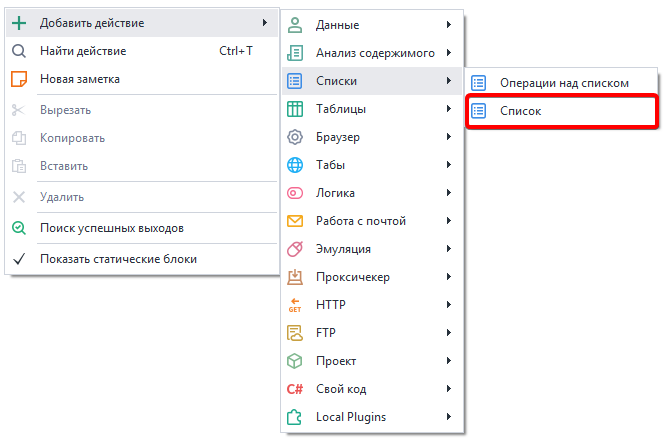670x444 pixels.
Task: Click the orange Новая заметка note icon
Action: (19, 79)
